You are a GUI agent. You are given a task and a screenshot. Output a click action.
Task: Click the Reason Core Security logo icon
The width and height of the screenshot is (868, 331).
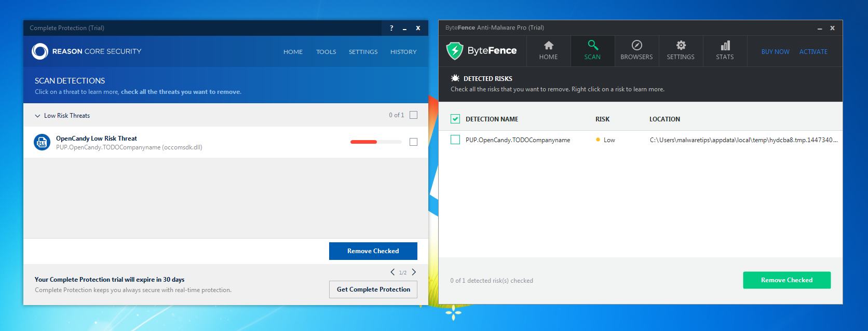click(x=40, y=51)
